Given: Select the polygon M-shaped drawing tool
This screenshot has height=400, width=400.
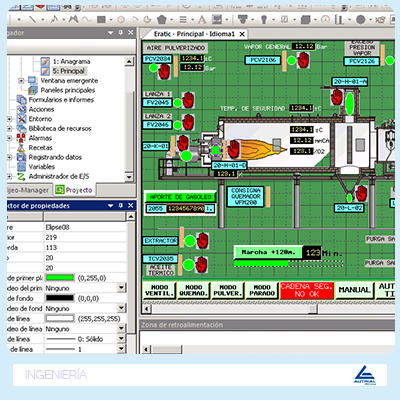Looking at the screenshot, I should point(74,19).
